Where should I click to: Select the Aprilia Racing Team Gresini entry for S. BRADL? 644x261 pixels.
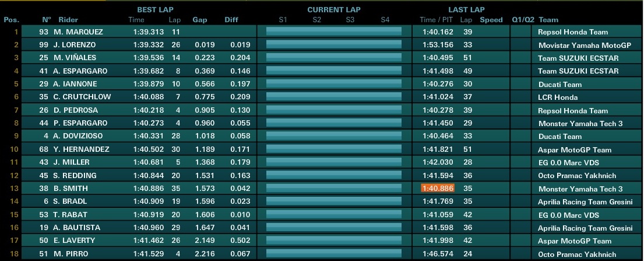point(585,201)
